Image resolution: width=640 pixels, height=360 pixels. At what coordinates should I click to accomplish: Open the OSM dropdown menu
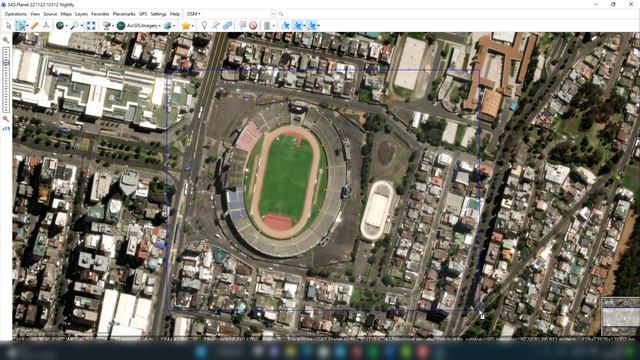193,14
